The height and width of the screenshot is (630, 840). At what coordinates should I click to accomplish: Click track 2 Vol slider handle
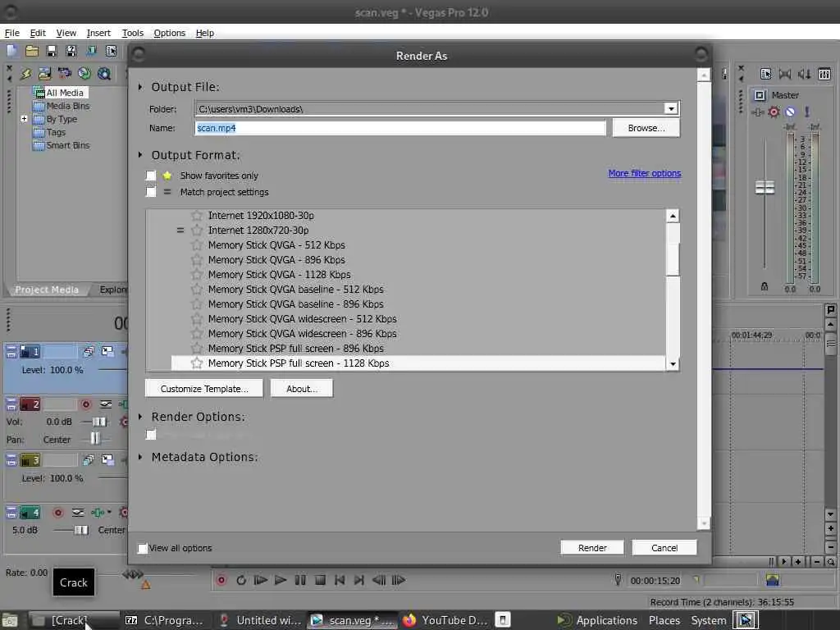coord(99,422)
